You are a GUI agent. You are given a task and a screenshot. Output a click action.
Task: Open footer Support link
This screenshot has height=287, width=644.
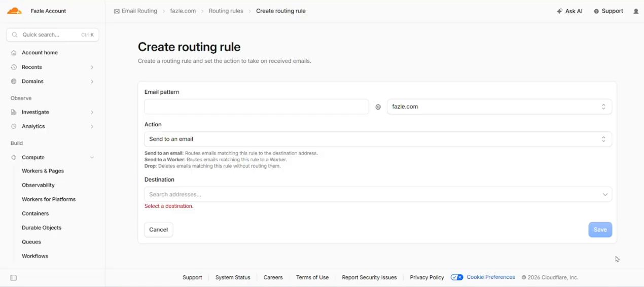[192, 277]
